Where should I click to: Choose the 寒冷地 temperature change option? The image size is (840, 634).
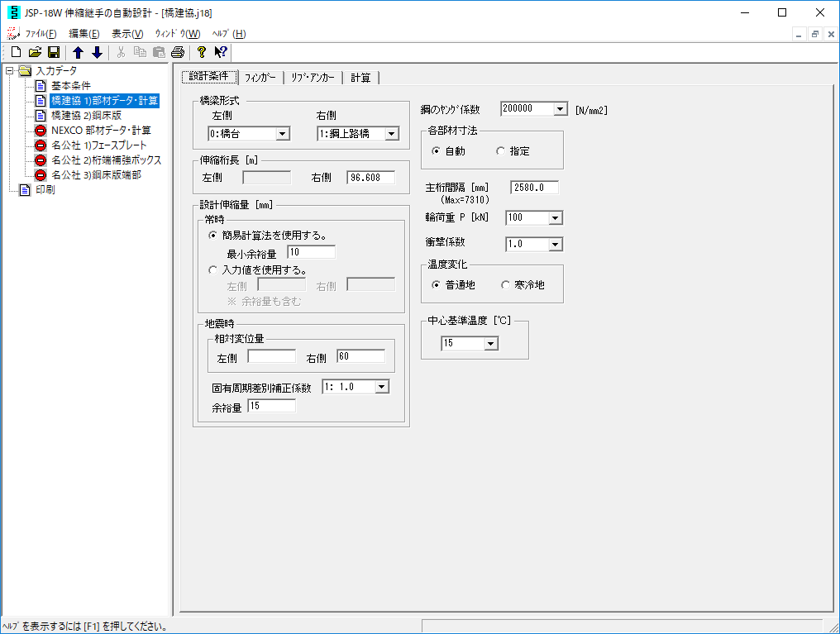tap(506, 285)
